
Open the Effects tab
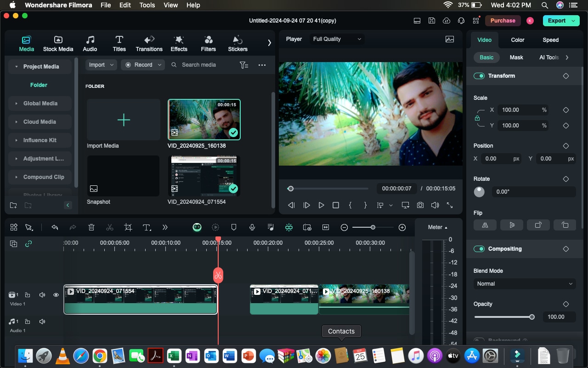(x=179, y=44)
